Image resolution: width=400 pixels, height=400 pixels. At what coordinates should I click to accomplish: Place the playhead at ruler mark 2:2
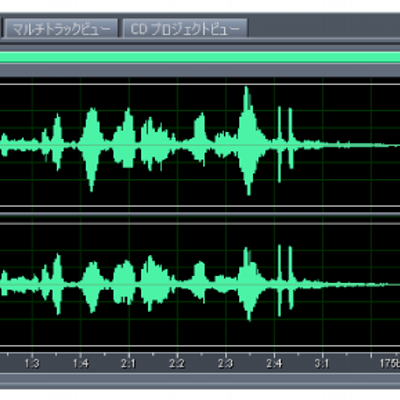[x=177, y=364]
